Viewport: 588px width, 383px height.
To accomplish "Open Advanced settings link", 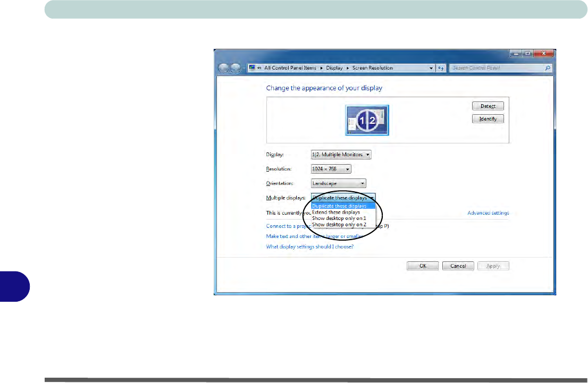I will pyautogui.click(x=488, y=213).
